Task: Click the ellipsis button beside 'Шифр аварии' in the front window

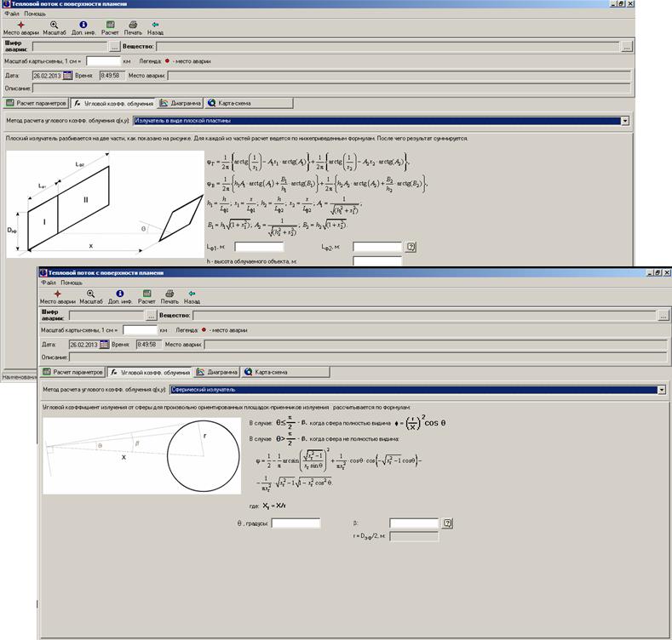Action: click(151, 315)
